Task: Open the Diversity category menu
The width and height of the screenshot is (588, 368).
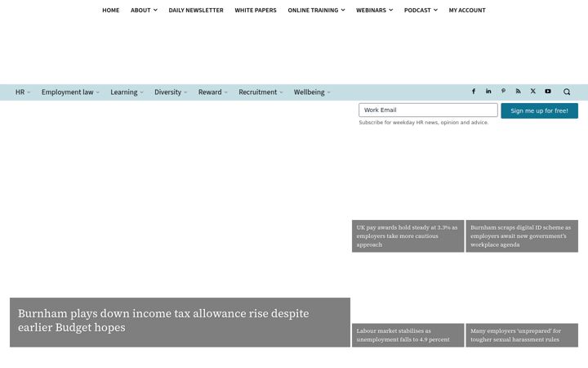Action: pos(171,92)
